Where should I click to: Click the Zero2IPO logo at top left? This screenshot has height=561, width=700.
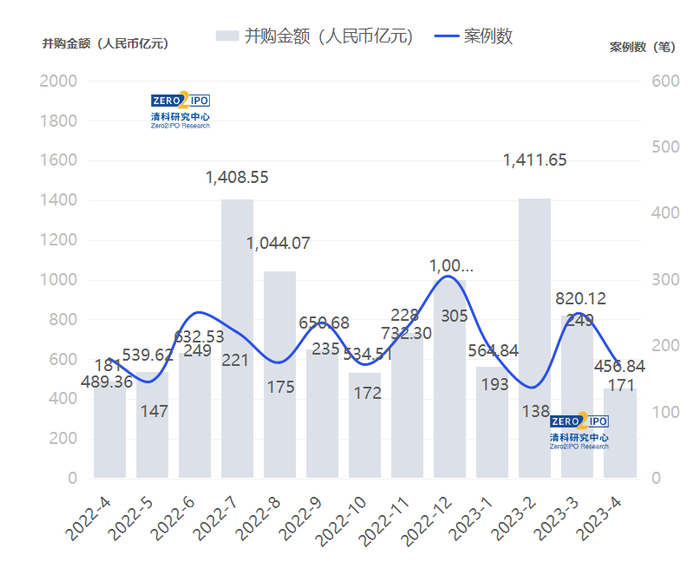(180, 110)
